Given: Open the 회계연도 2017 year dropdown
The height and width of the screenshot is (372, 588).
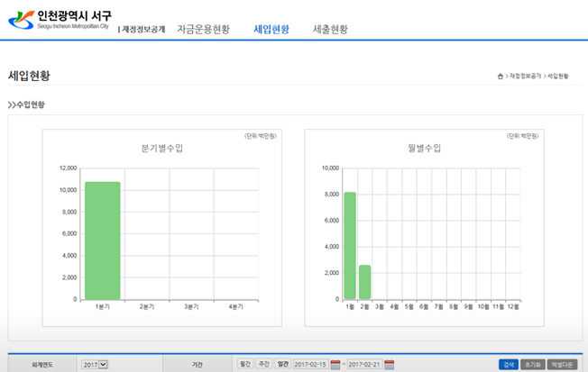Looking at the screenshot, I should 95,365.
